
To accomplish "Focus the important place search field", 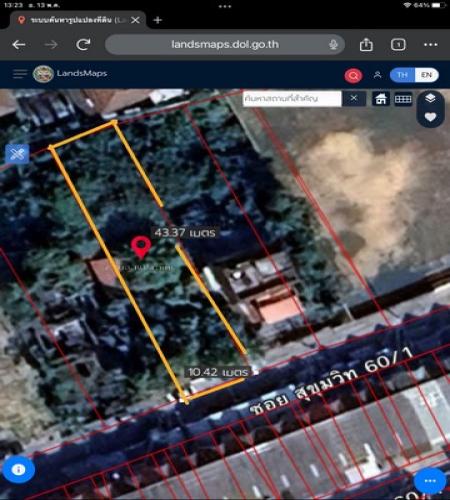I will coord(292,99).
